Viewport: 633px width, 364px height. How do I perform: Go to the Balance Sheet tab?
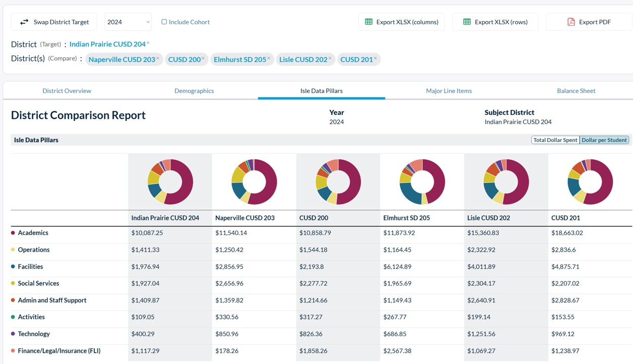point(576,91)
